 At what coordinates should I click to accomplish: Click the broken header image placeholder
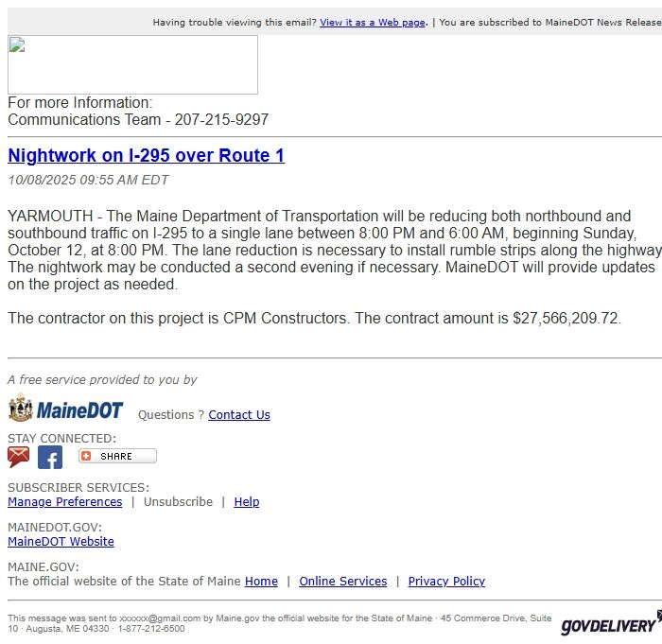(x=132, y=65)
